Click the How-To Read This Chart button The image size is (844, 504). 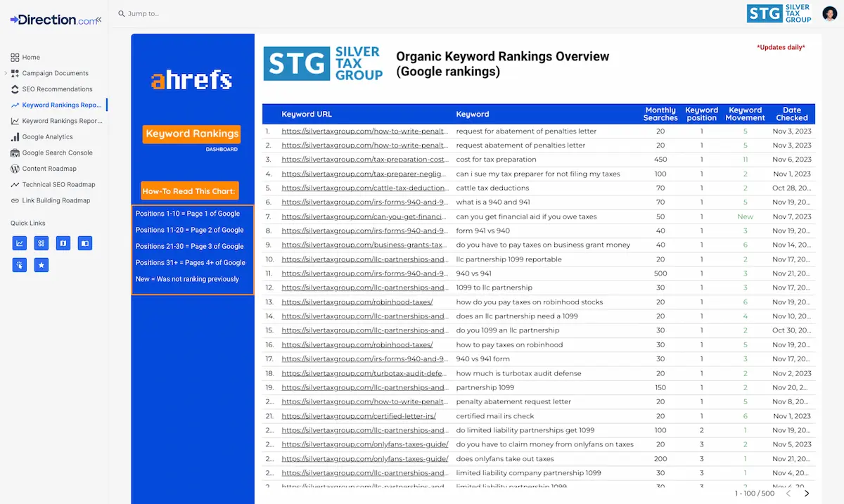coord(189,190)
